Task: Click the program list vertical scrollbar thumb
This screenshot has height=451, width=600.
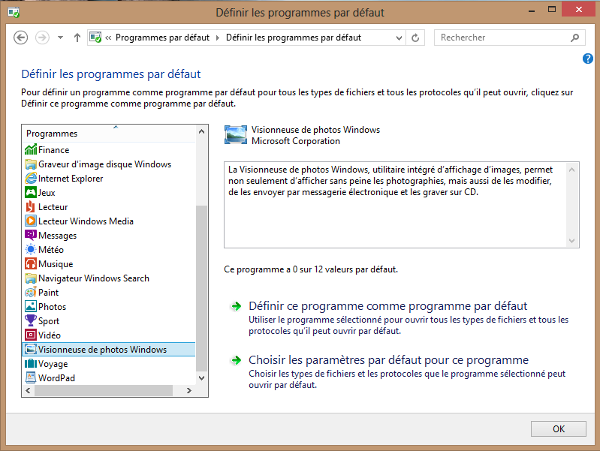Action: pyautogui.click(x=202, y=288)
